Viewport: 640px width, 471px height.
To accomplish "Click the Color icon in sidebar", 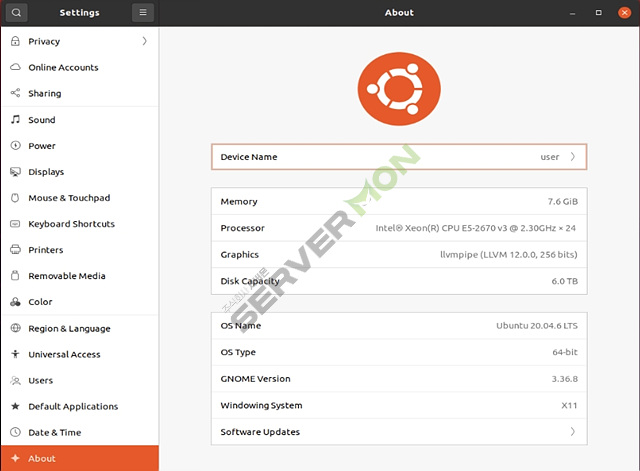I will pos(15,302).
